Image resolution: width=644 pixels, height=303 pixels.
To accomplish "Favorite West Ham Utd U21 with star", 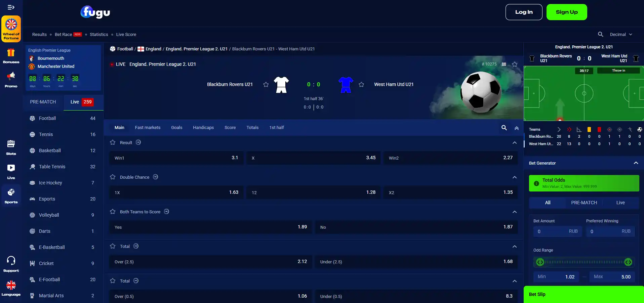I will click(361, 85).
